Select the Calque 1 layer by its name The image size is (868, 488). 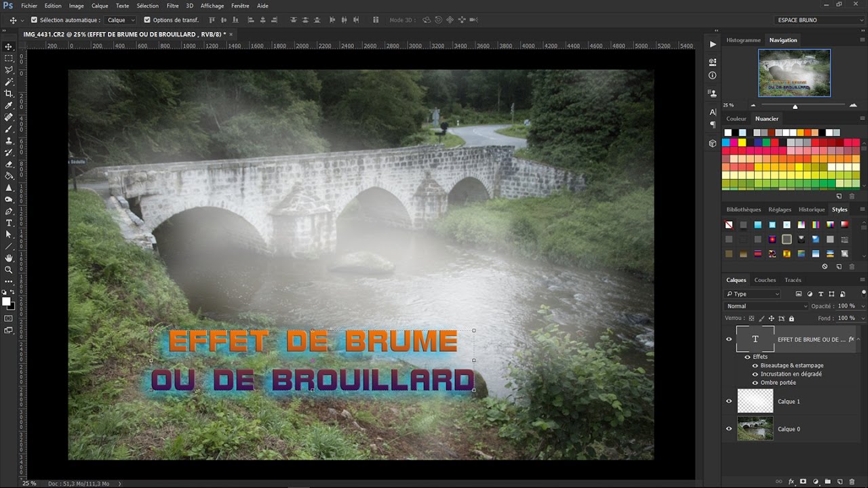[x=789, y=401]
